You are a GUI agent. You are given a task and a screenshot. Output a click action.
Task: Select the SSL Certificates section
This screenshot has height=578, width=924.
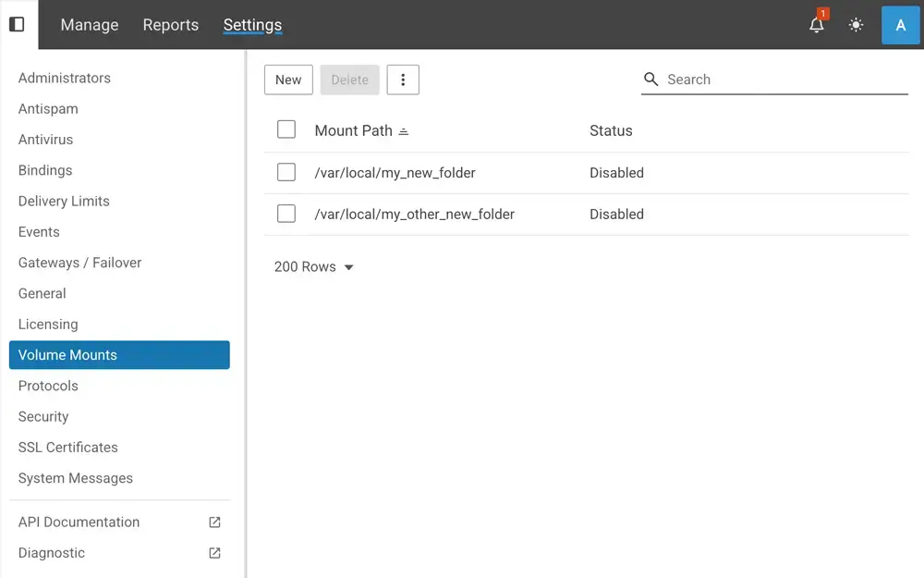coord(67,447)
